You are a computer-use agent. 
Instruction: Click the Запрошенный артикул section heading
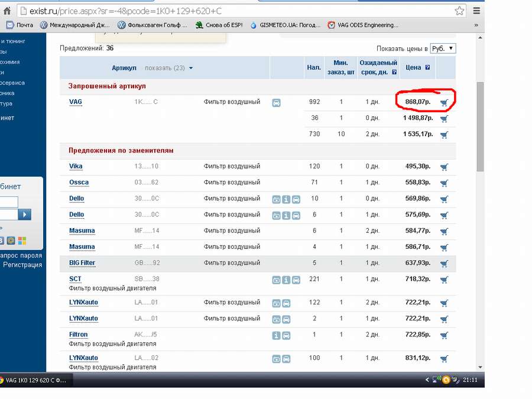107,86
